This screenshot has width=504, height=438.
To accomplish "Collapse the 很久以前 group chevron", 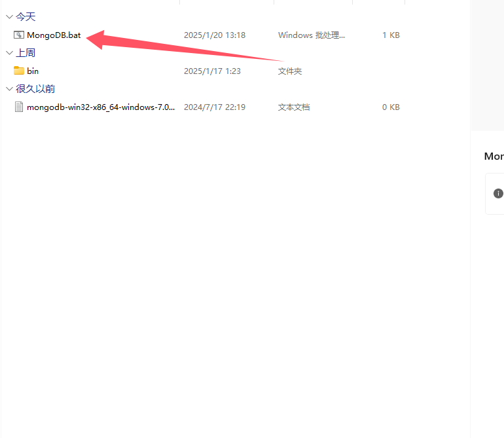I will click(9, 88).
